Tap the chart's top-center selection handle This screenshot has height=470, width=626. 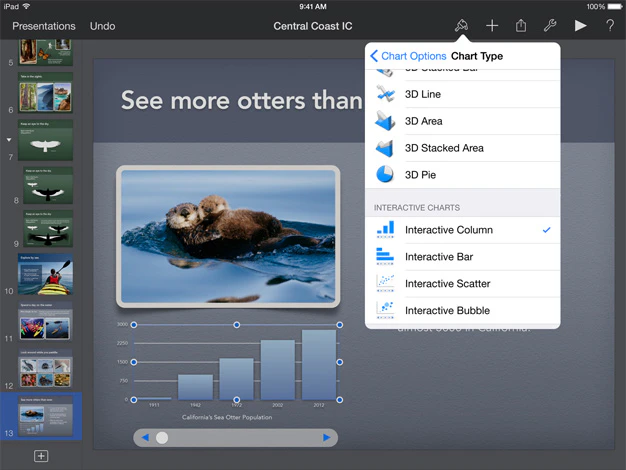pyautogui.click(x=237, y=325)
